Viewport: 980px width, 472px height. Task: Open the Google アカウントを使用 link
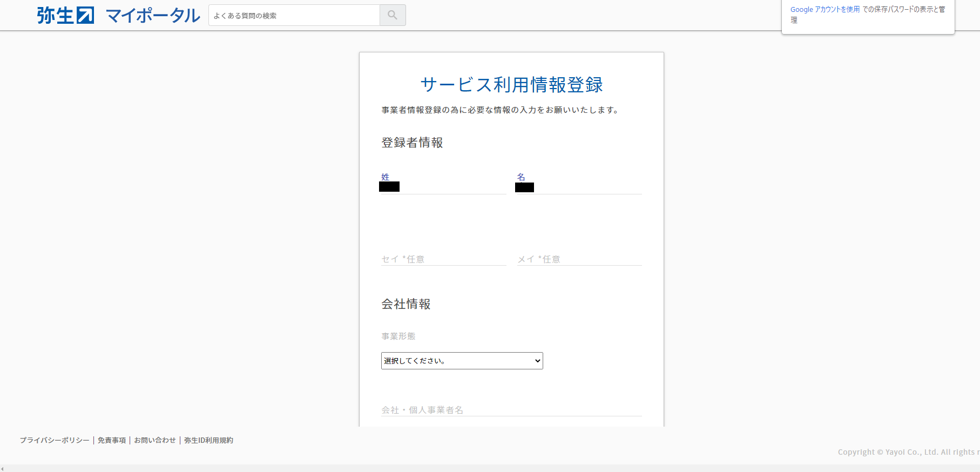coord(824,9)
